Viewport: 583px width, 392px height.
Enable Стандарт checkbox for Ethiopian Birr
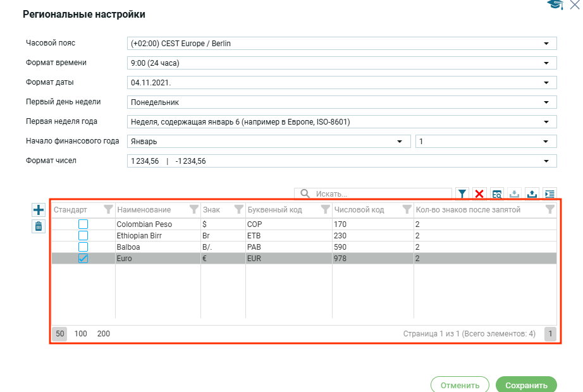[x=83, y=236]
